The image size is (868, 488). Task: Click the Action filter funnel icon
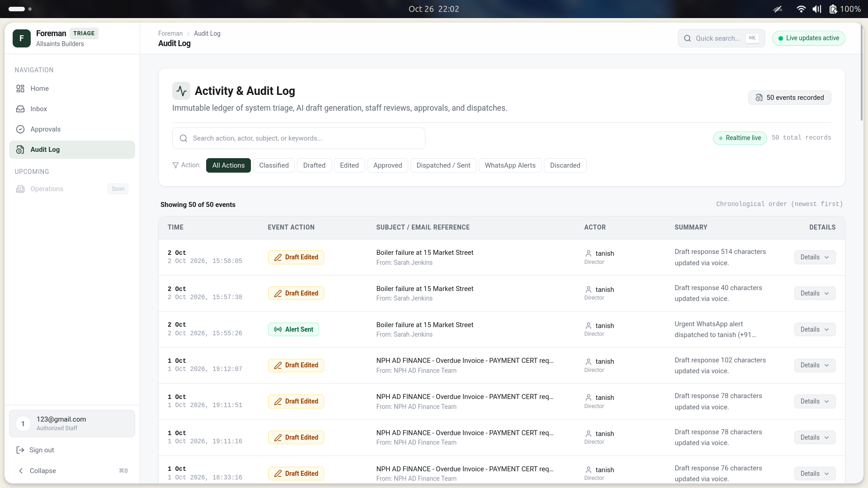point(175,165)
